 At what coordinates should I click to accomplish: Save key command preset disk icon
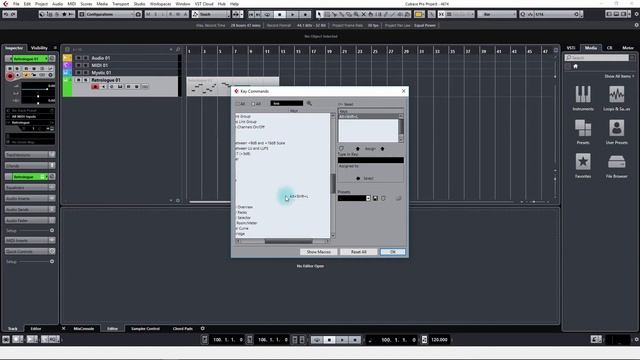coord(375,198)
